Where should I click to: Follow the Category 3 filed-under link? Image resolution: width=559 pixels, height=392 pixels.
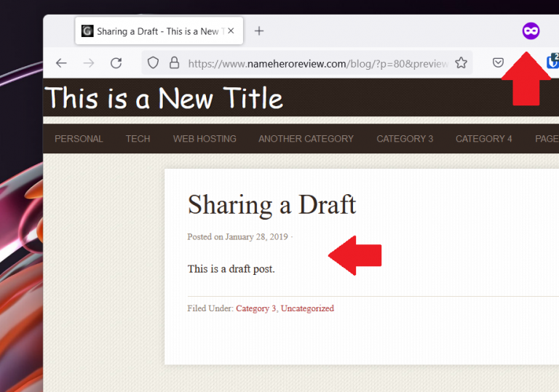pos(256,308)
